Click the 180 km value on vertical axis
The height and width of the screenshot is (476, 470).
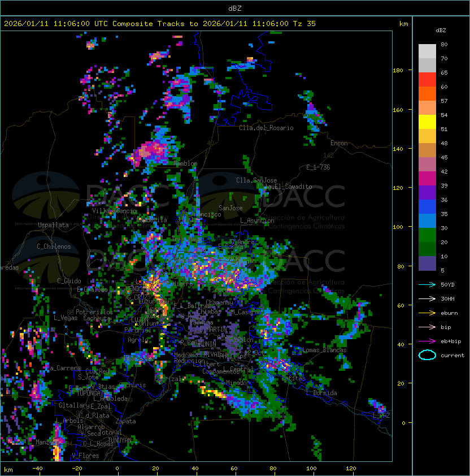coord(398,71)
